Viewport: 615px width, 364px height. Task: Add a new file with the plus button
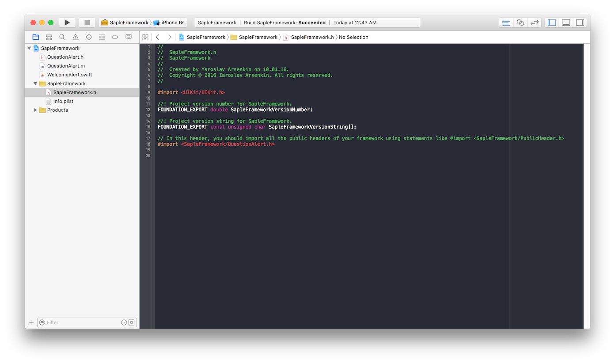click(x=31, y=322)
